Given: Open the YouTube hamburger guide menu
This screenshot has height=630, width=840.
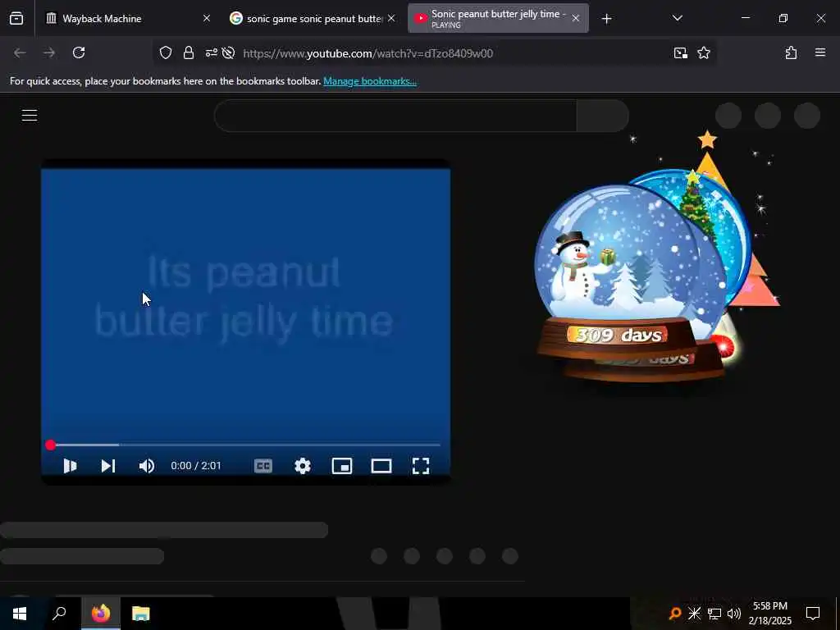Looking at the screenshot, I should (x=30, y=115).
